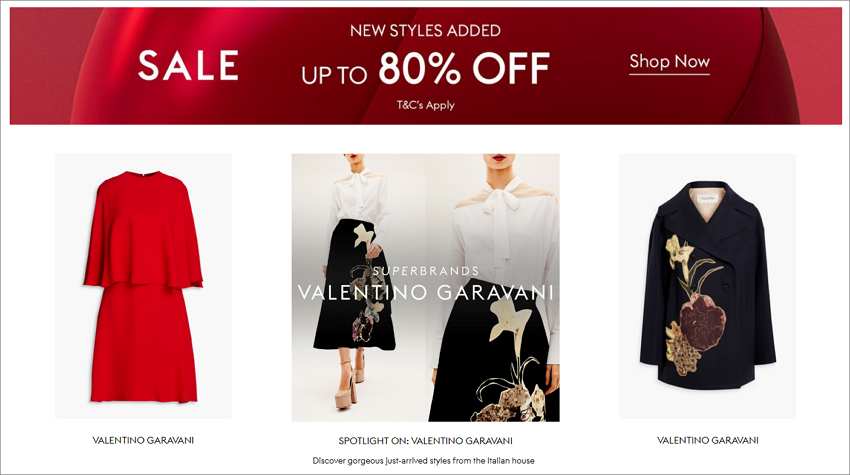Click the cape layer of the red dress
Screen dimensions: 850x475
(143, 230)
